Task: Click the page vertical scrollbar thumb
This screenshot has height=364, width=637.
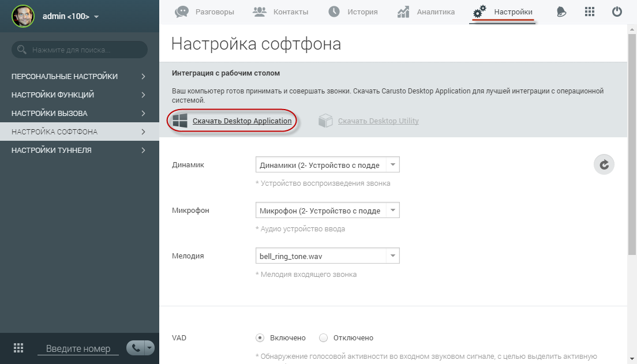Action: (632, 144)
